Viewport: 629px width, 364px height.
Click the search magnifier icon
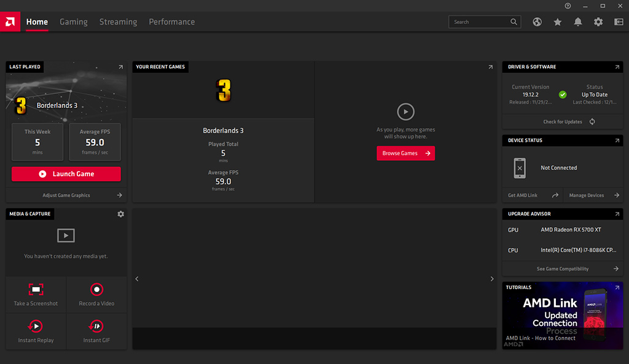[514, 22]
